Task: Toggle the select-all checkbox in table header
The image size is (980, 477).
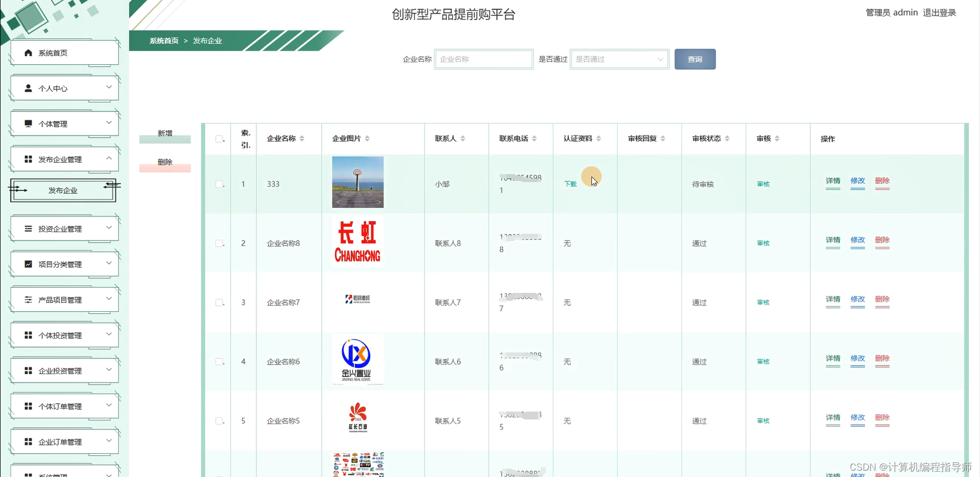Action: pyautogui.click(x=219, y=139)
